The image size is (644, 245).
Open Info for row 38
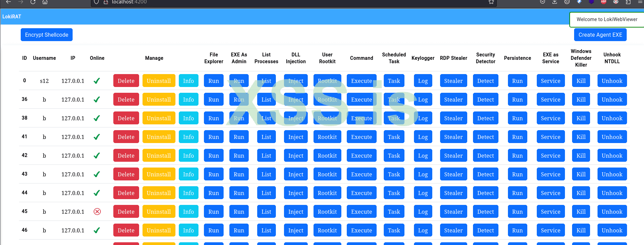[188, 118]
